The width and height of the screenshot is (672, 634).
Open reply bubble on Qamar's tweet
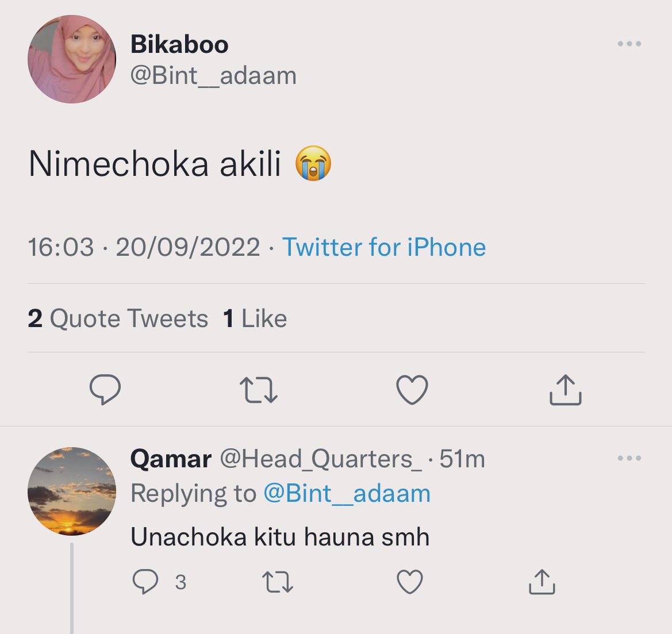pos(145,581)
